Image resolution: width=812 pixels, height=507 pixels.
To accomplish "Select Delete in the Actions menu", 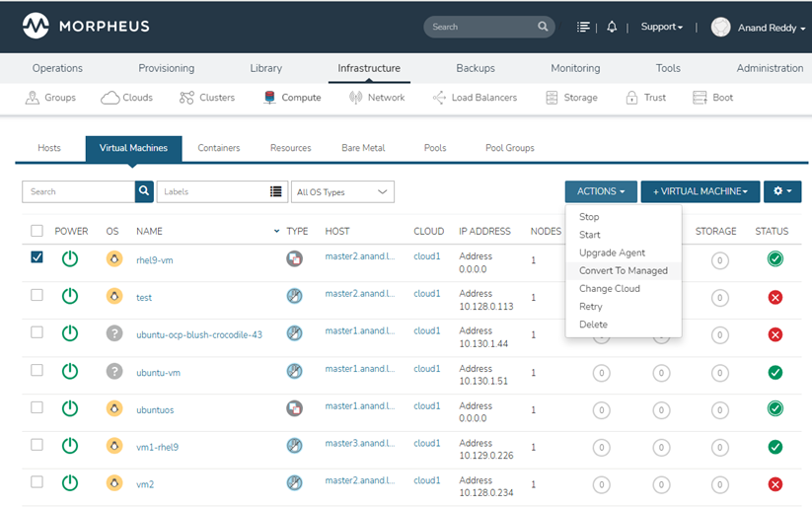I will pyautogui.click(x=593, y=325).
